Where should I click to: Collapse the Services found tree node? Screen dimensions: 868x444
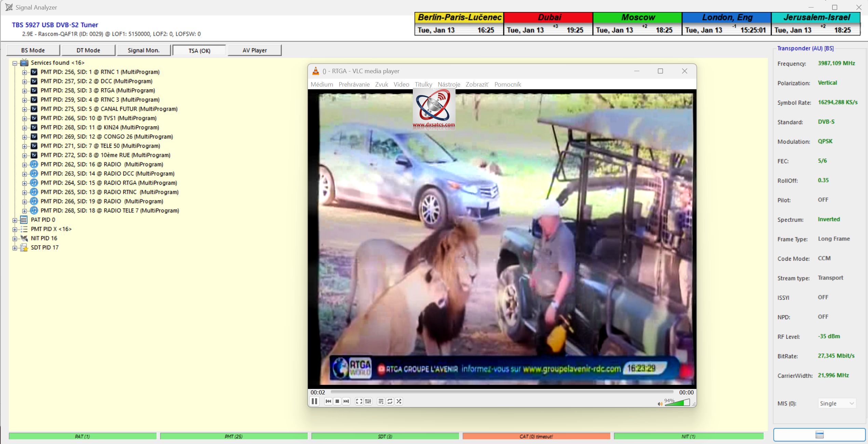(15, 63)
